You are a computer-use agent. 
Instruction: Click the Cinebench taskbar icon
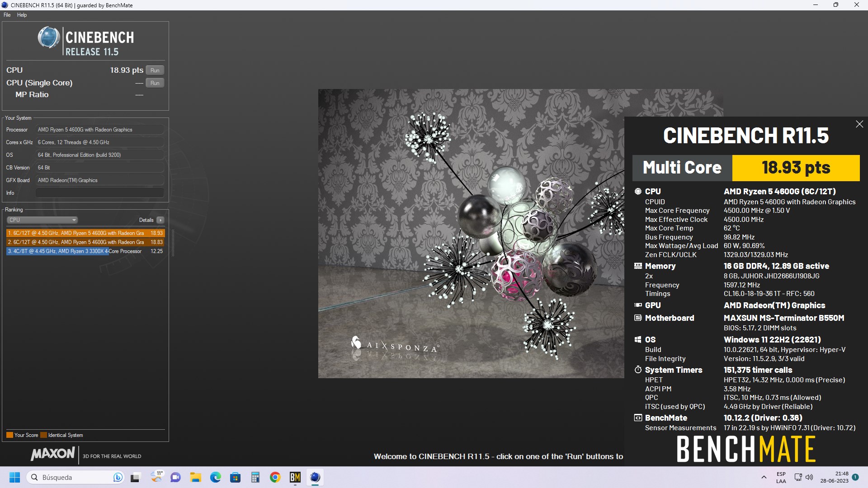315,477
